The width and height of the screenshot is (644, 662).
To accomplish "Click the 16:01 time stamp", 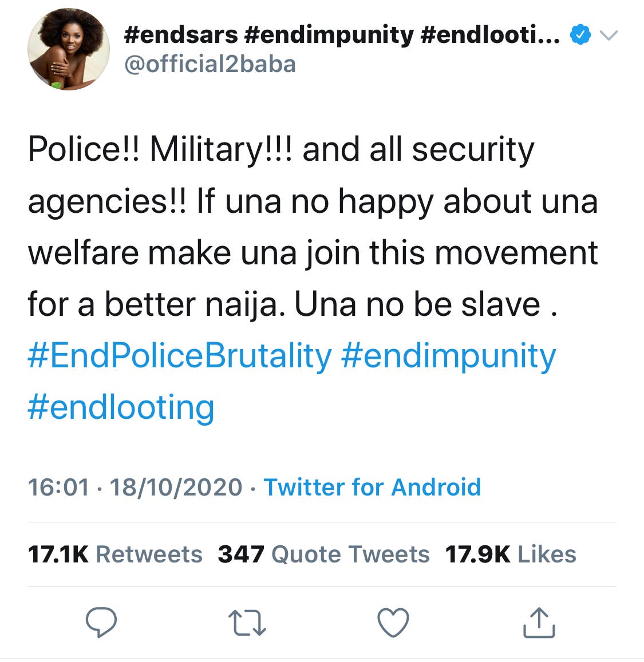I will 58,487.
